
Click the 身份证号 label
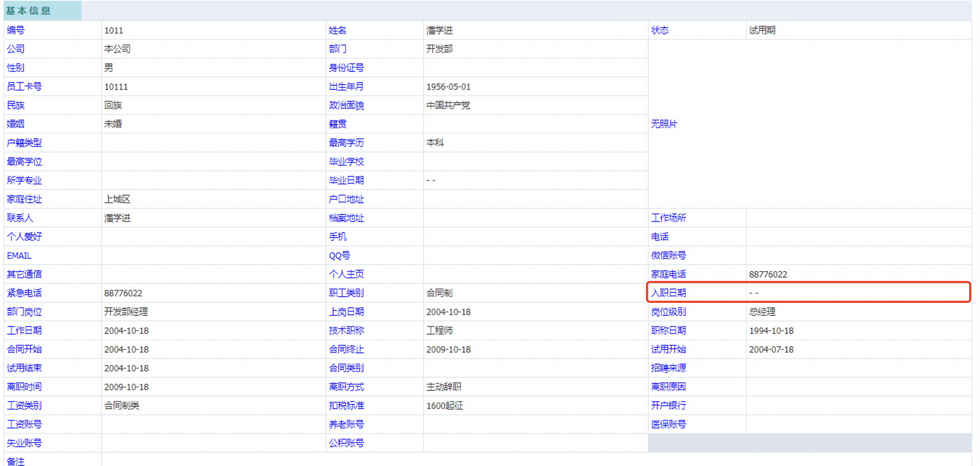pyautogui.click(x=346, y=68)
